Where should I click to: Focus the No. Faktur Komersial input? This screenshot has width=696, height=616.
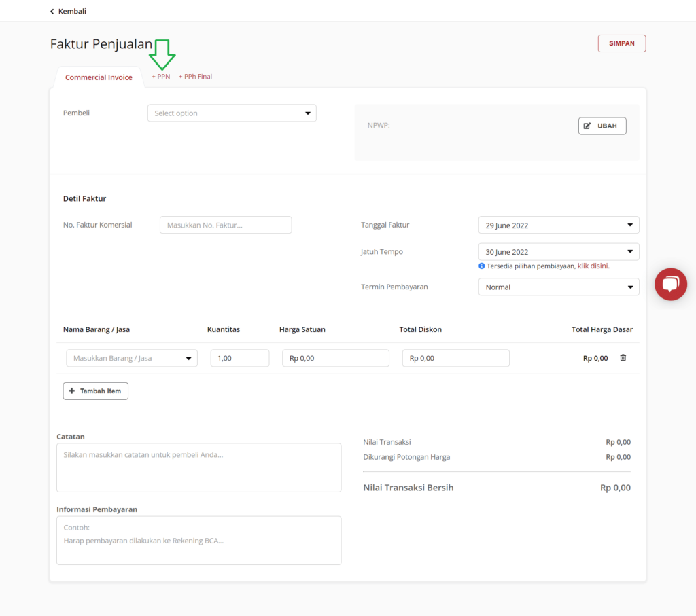tap(226, 225)
